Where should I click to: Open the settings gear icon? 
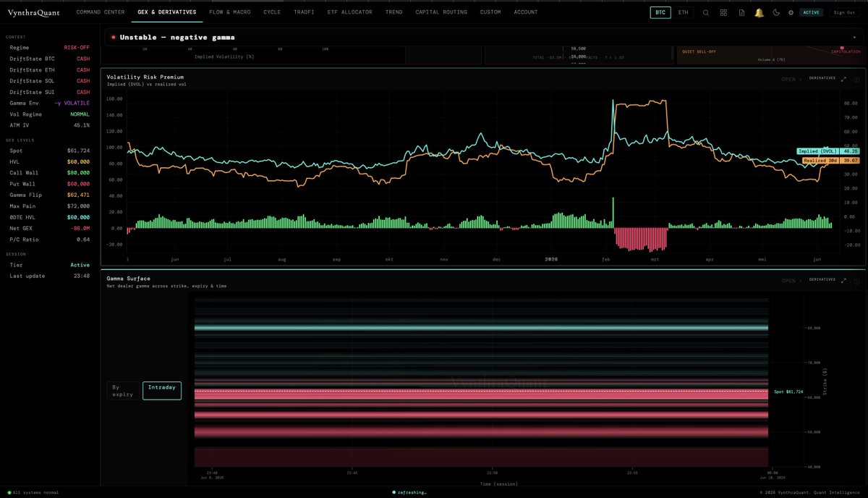click(791, 12)
